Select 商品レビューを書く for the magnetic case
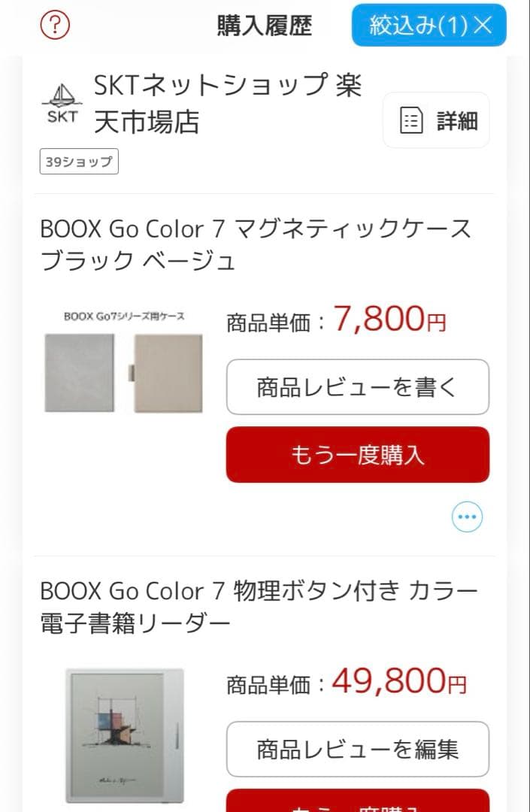 [358, 386]
